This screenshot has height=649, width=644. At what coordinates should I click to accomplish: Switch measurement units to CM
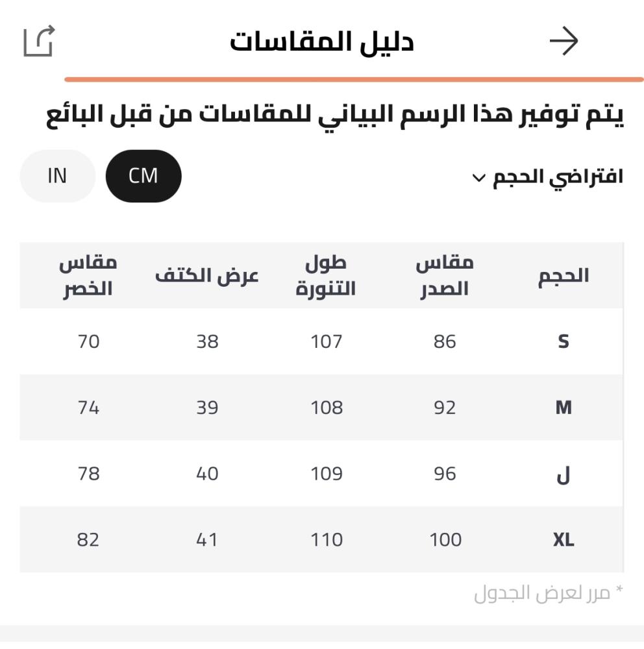coord(143,176)
